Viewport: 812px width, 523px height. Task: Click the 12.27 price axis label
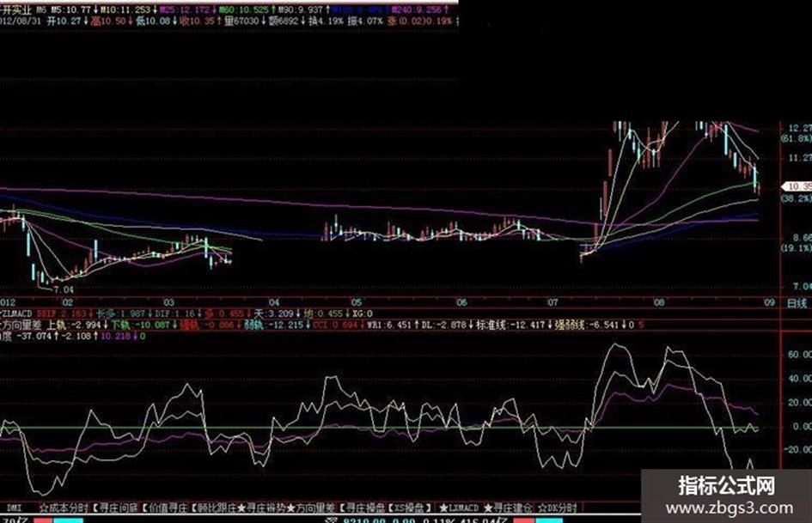(x=800, y=128)
